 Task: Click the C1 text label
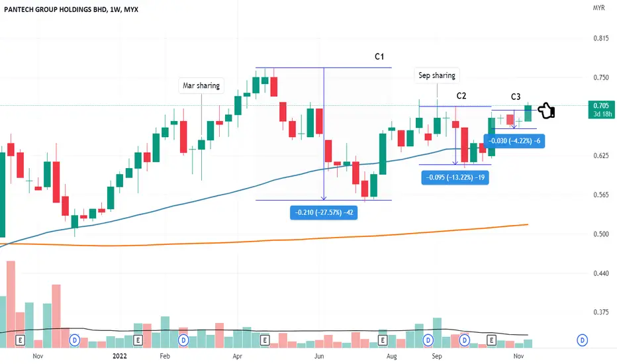379,57
